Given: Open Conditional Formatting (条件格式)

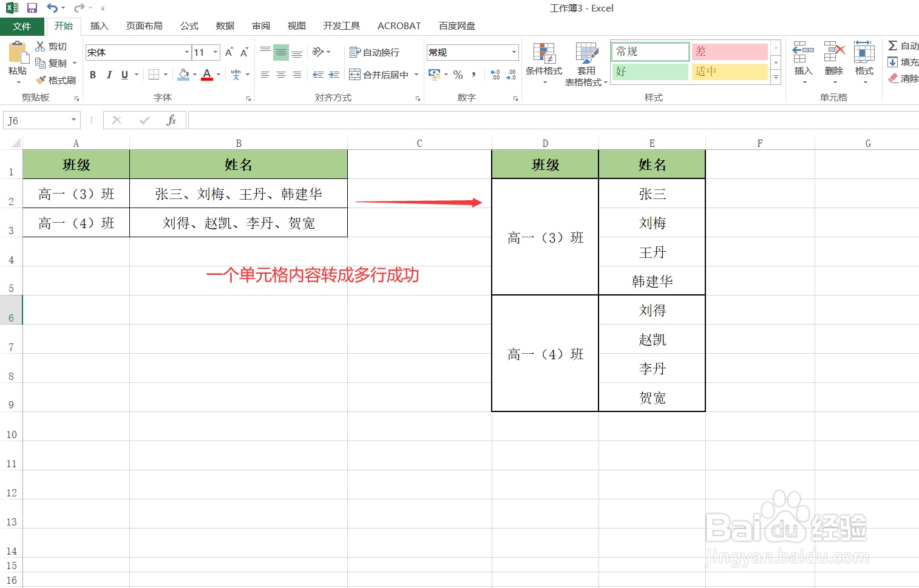Looking at the screenshot, I should [x=544, y=64].
